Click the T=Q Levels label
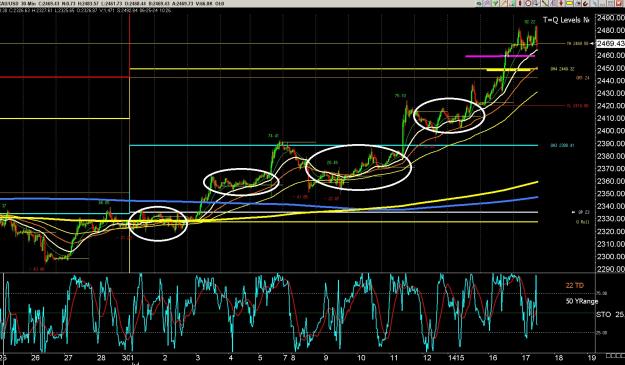The height and width of the screenshot is (365, 625). pyautogui.click(x=566, y=20)
